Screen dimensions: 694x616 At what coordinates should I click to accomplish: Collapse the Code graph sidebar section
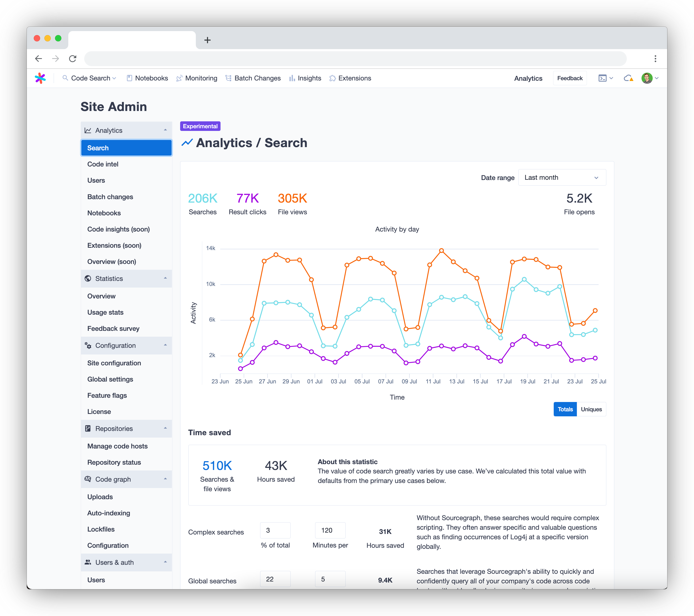[x=165, y=479]
